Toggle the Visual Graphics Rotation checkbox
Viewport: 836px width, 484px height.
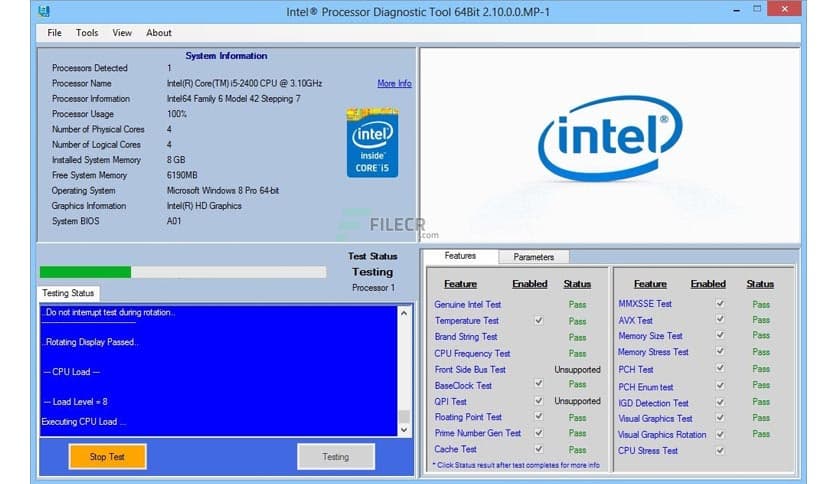720,434
